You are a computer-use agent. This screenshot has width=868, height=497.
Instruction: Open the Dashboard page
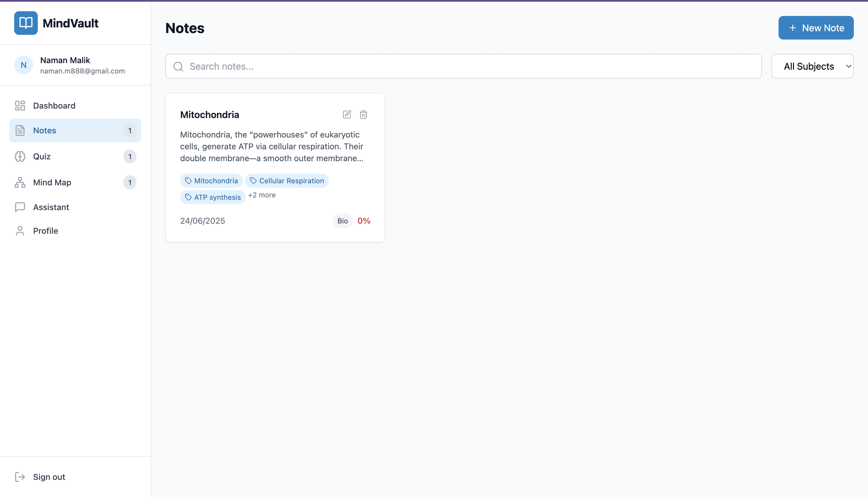[54, 105]
